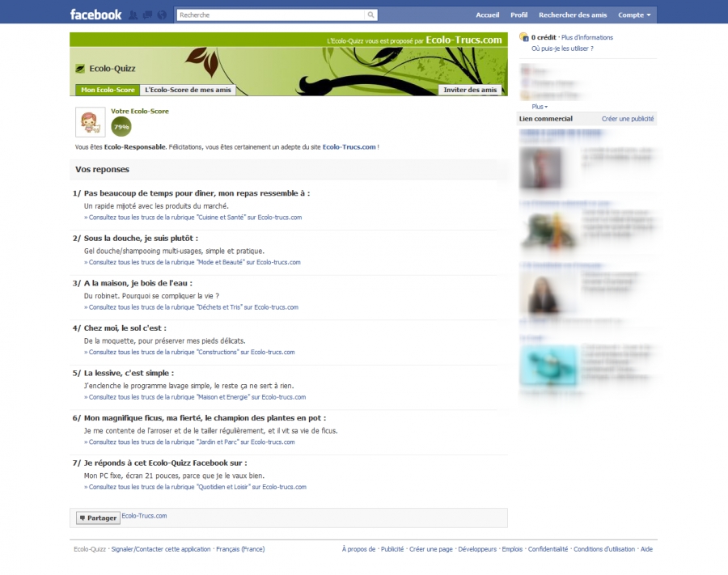Focus the Recherche search field
The image size is (728, 575).
[271, 15]
